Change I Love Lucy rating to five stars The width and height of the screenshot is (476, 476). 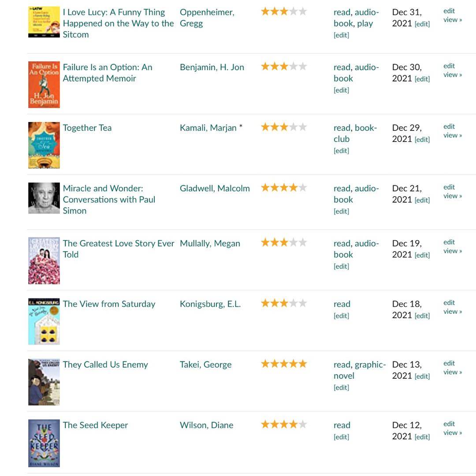[x=303, y=11]
